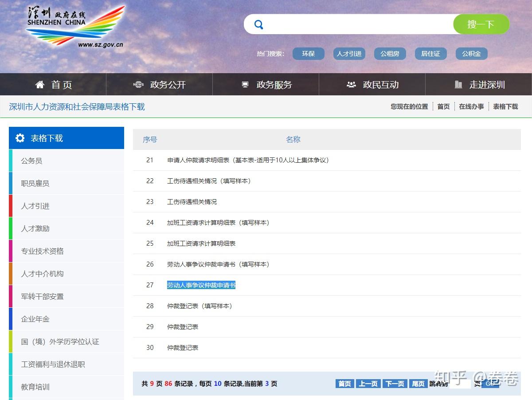Viewport: 532px width, 400px height.
Task: Click the 搜一下 search button
Action: (x=481, y=24)
